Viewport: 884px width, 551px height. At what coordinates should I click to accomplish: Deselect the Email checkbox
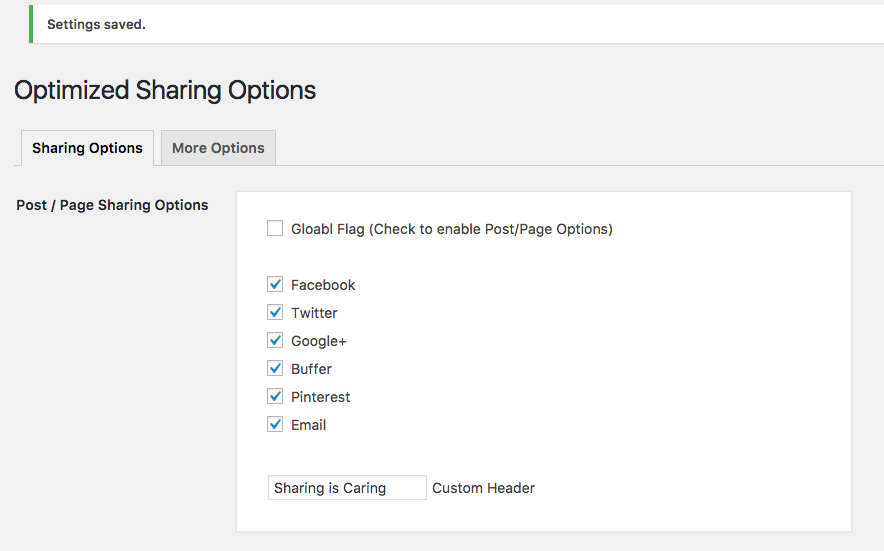pyautogui.click(x=275, y=424)
